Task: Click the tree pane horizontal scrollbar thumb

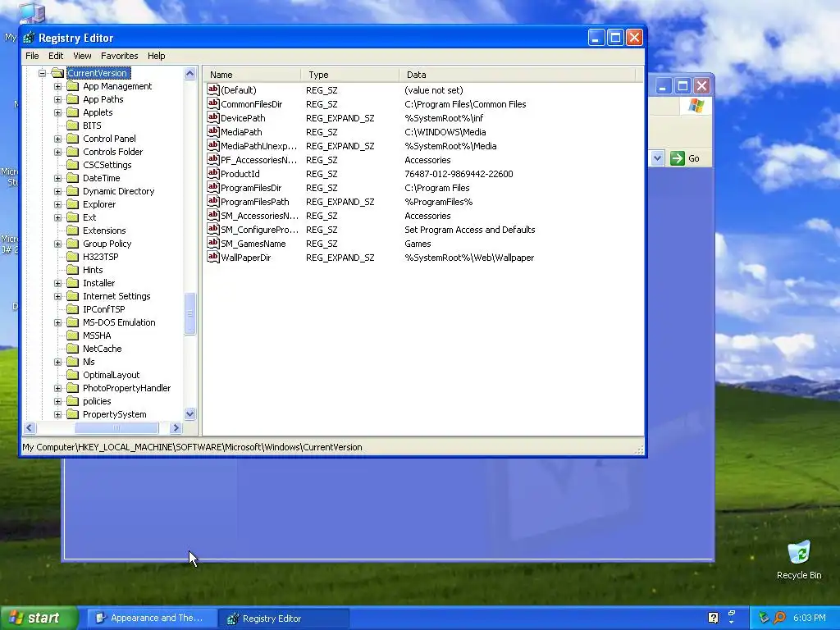Action: coord(116,427)
